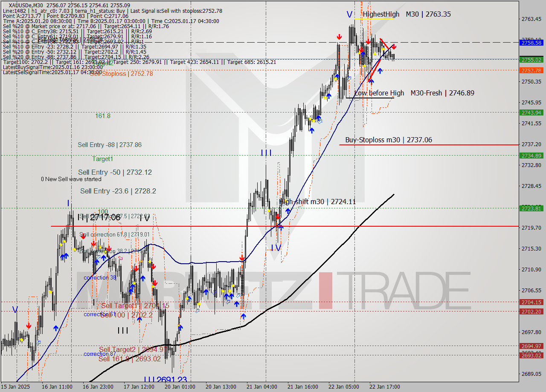Select the Sell 100 | 2702.2 label
546x392 pixels.
point(126,315)
